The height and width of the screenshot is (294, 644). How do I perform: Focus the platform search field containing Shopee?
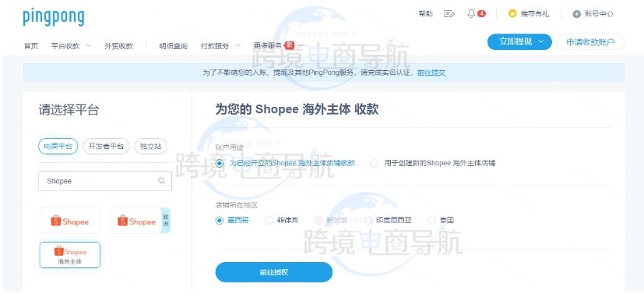coord(105,181)
